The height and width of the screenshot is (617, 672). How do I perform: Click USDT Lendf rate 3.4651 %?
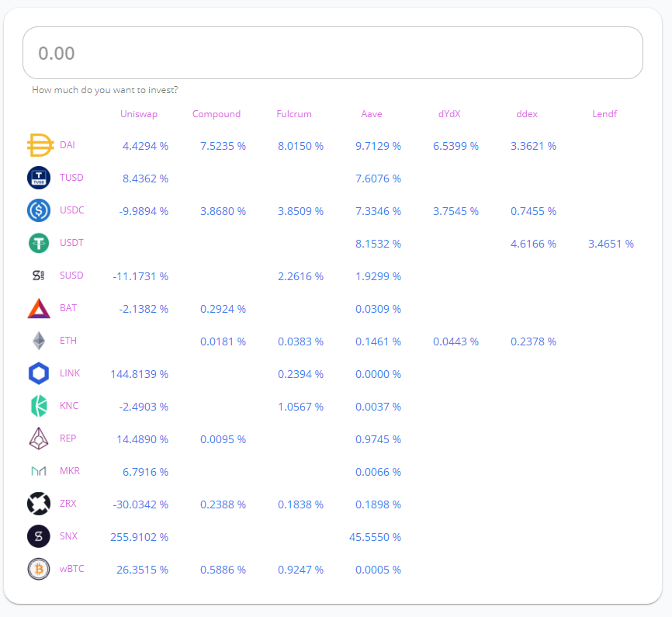pyautogui.click(x=611, y=244)
